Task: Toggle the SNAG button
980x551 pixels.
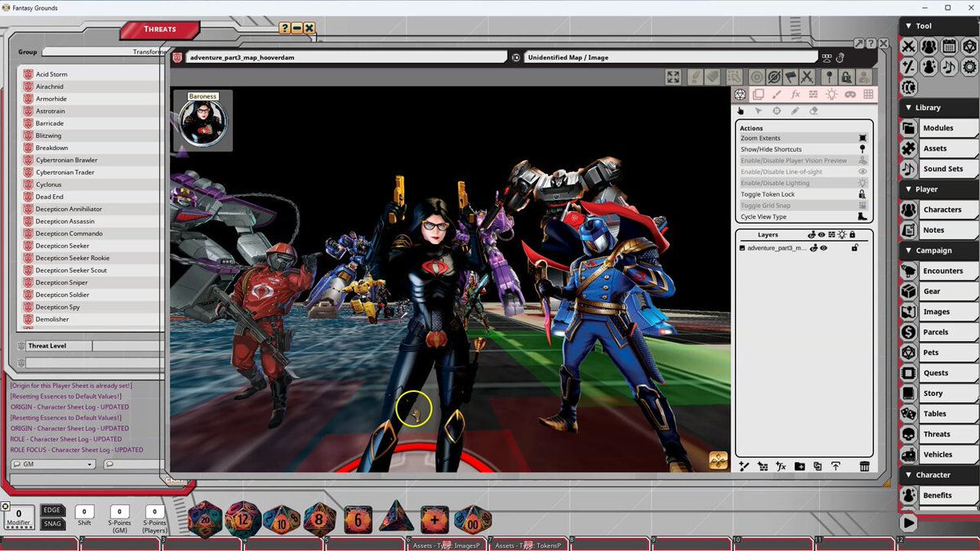Action: pyautogui.click(x=52, y=524)
